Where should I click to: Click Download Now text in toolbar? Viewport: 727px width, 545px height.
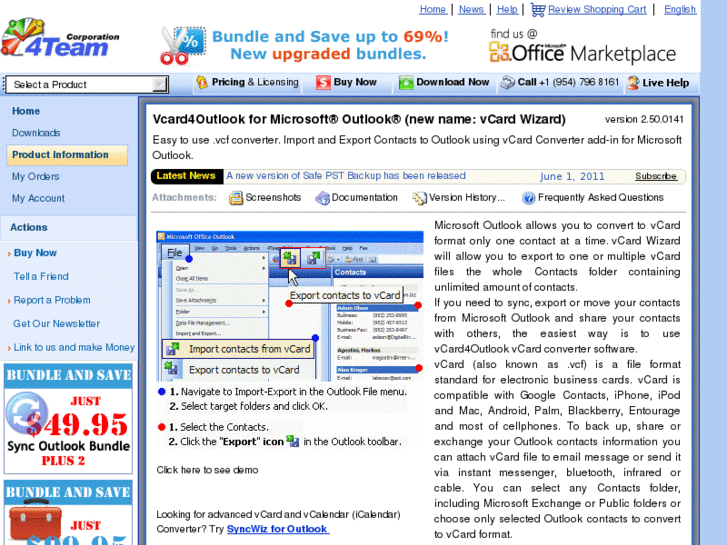(x=453, y=82)
